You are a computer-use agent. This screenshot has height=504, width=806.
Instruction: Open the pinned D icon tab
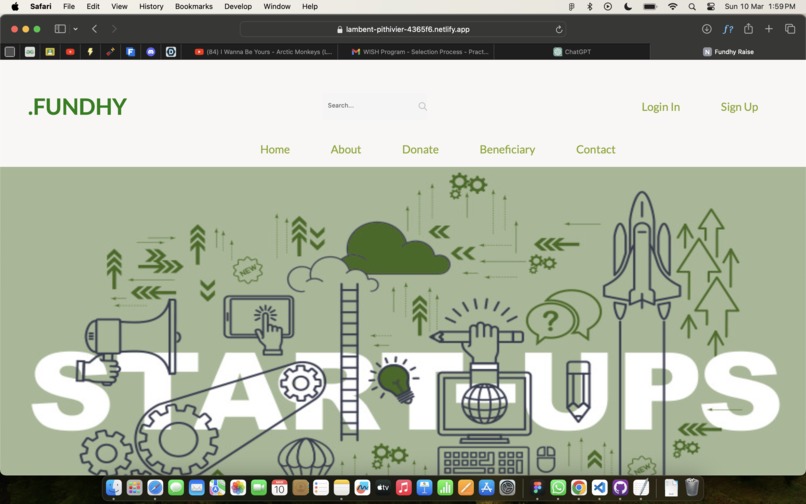click(x=171, y=51)
